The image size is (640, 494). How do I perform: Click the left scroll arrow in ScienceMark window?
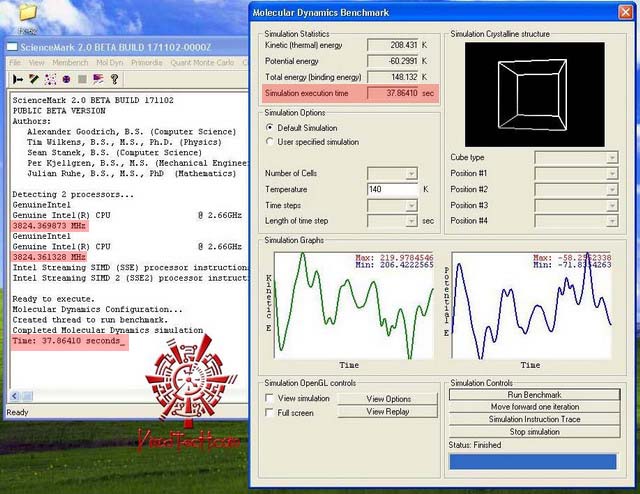click(x=15, y=396)
